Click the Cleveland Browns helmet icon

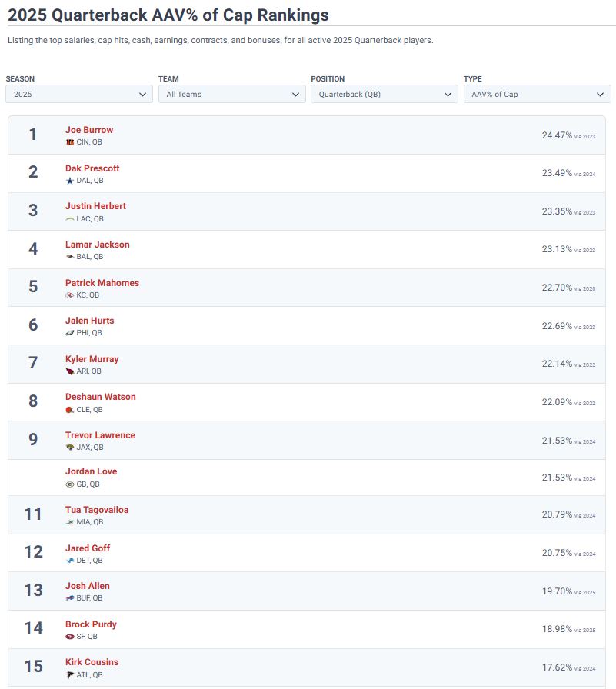[70, 410]
